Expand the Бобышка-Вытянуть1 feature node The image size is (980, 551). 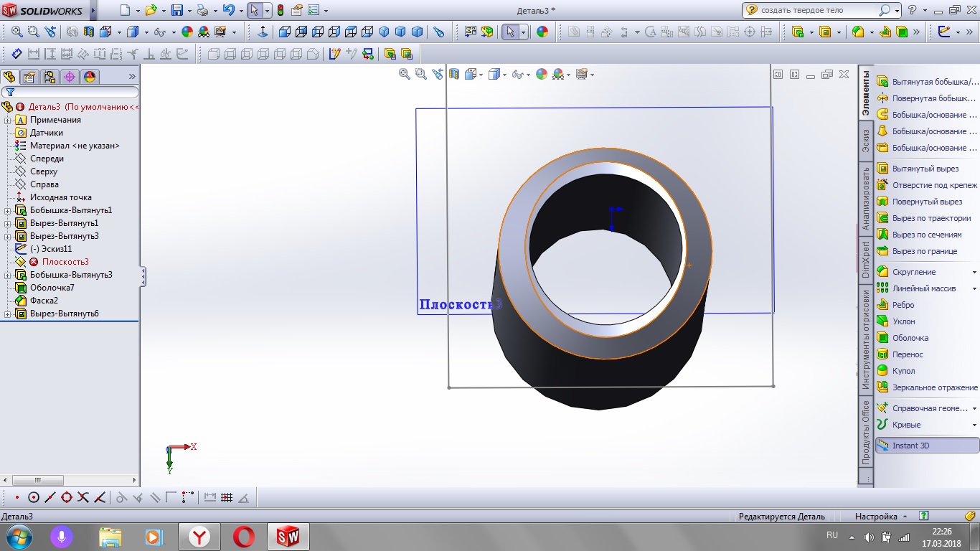[x=7, y=210]
